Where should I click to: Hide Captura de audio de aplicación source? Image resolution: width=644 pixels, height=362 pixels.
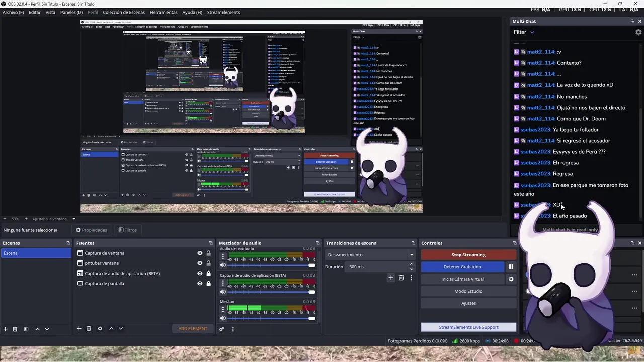200,274
